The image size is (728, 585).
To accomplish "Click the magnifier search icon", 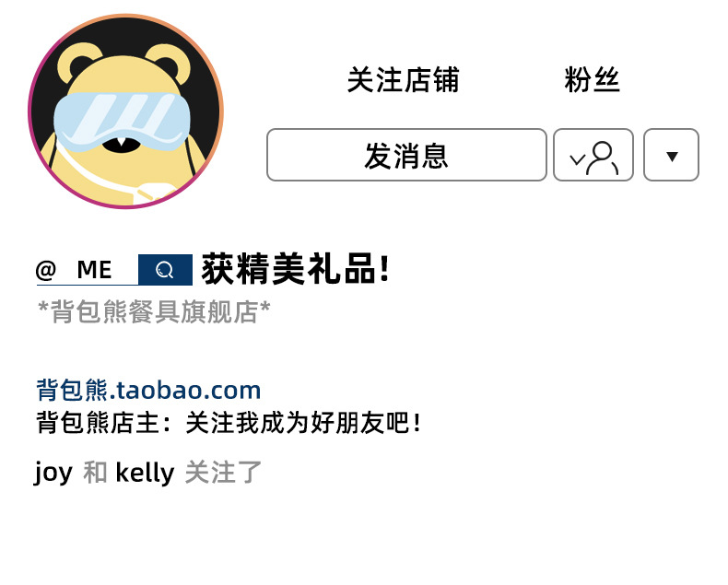I will coord(165,270).
